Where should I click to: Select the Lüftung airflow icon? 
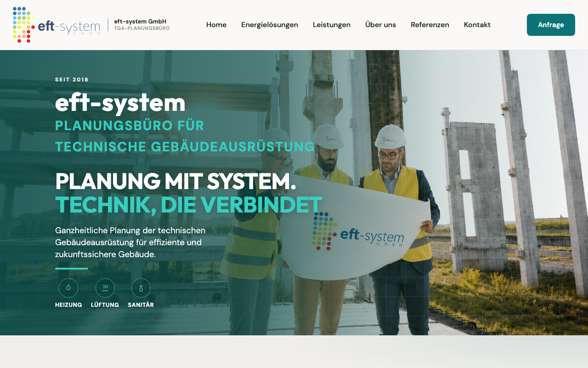pyautogui.click(x=105, y=288)
